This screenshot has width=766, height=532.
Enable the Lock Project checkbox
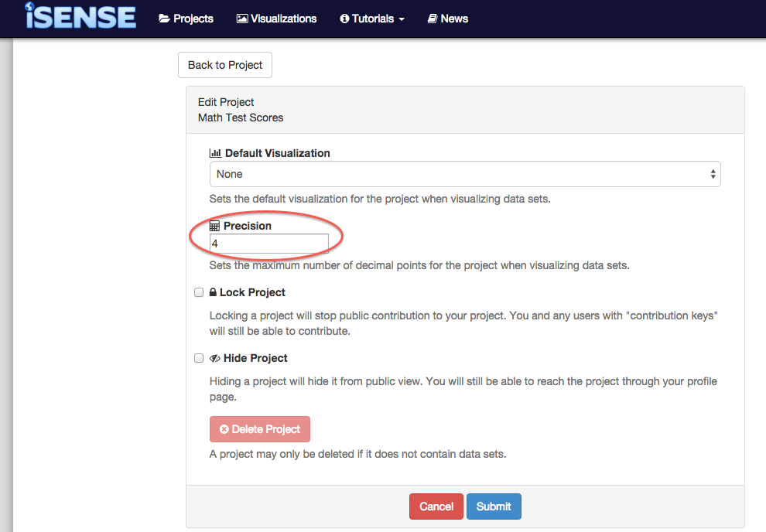pyautogui.click(x=199, y=292)
